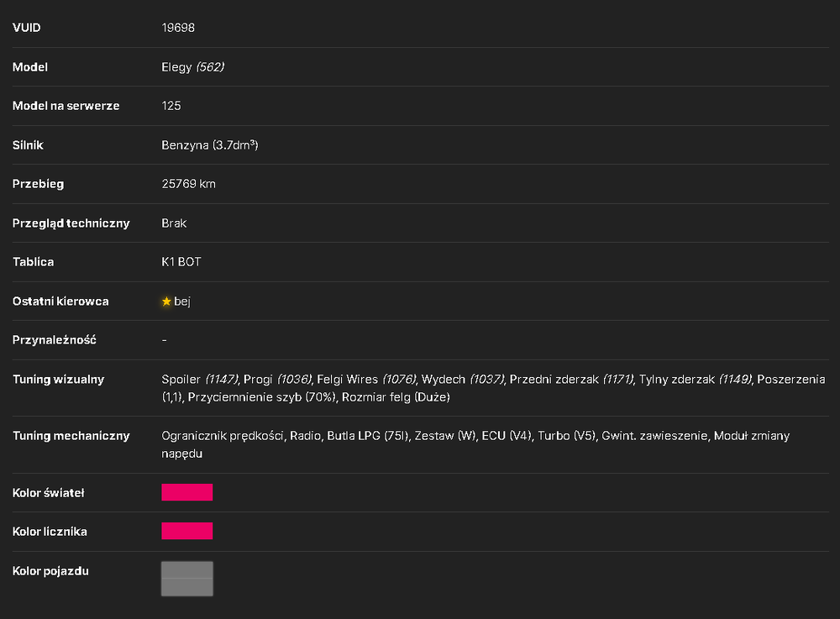Click the technical inspection value Brak
Screen dimensions: 840x619
pyautogui.click(x=174, y=223)
